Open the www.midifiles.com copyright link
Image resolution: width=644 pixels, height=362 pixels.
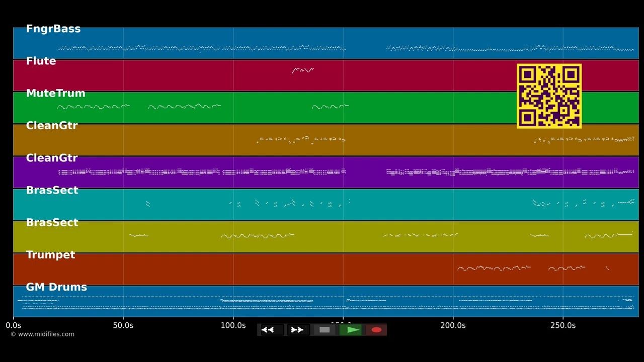[42, 334]
